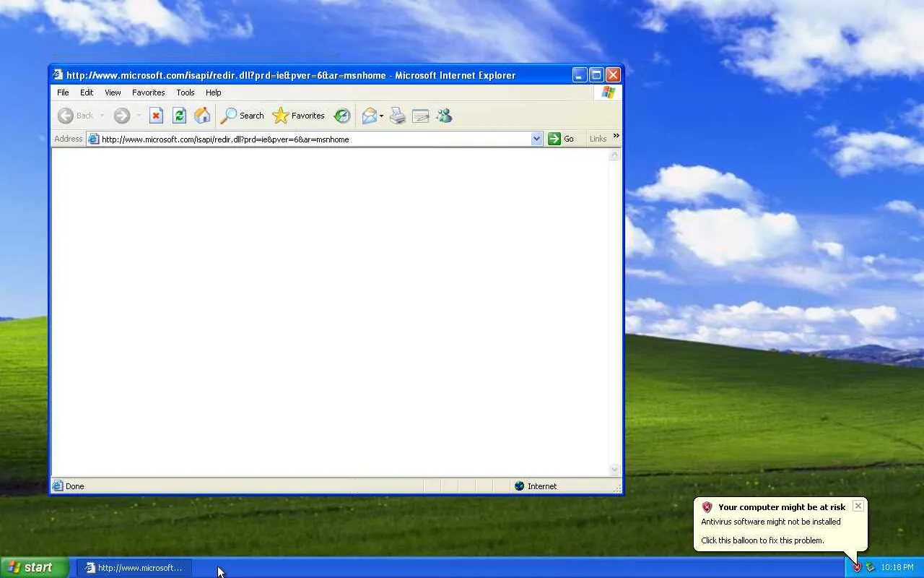The width and height of the screenshot is (924, 578).
Task: Expand the address bar dropdown list
Action: (x=536, y=139)
